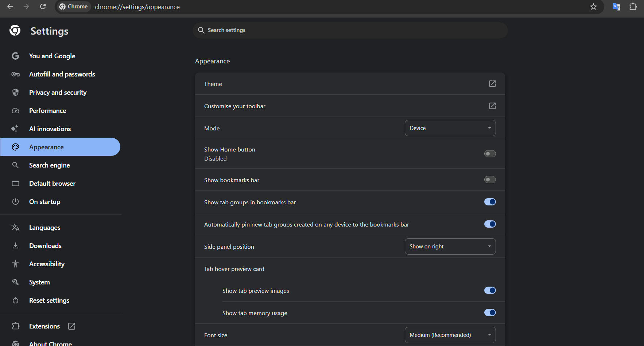Turn on Show bookmarks bar toggle
Screen dimensions: 644x346
tap(490, 180)
